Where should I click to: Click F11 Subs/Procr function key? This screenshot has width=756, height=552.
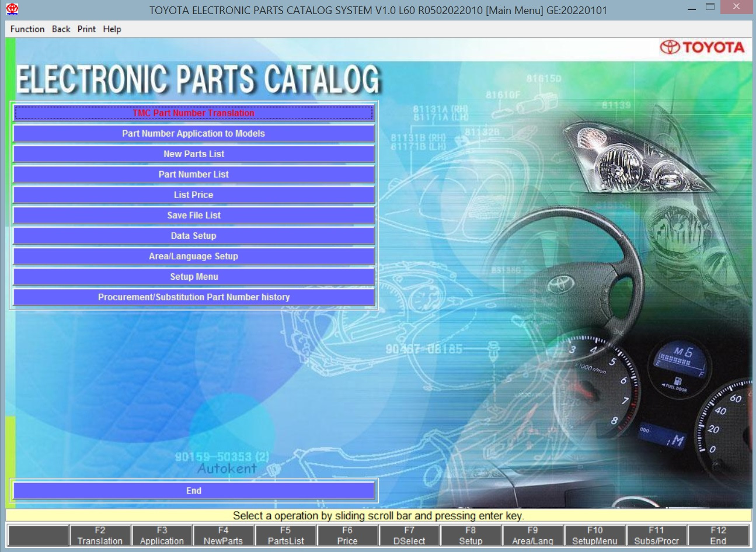657,536
